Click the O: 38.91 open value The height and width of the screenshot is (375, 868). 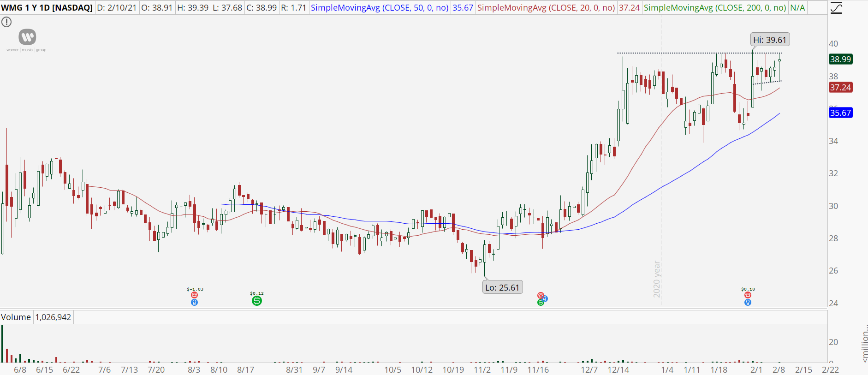pos(157,8)
